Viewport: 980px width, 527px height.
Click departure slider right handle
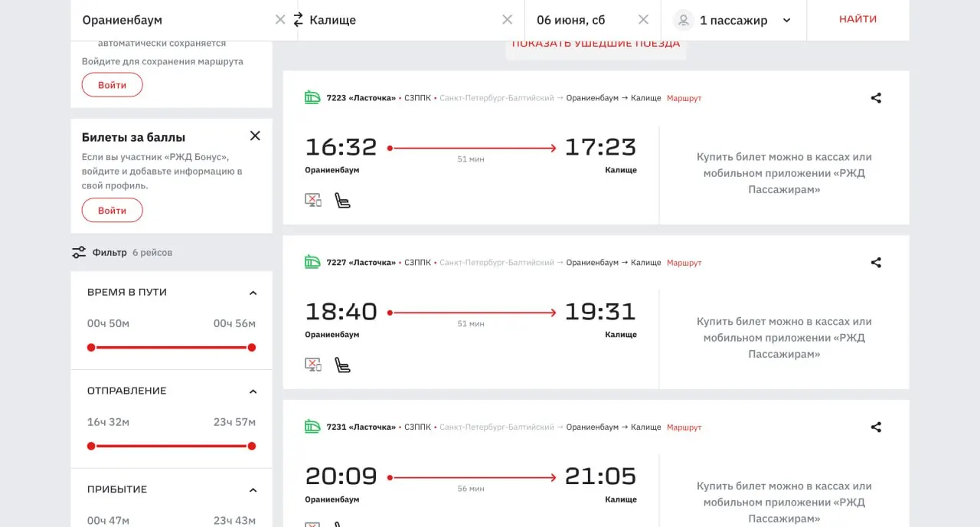(x=252, y=446)
